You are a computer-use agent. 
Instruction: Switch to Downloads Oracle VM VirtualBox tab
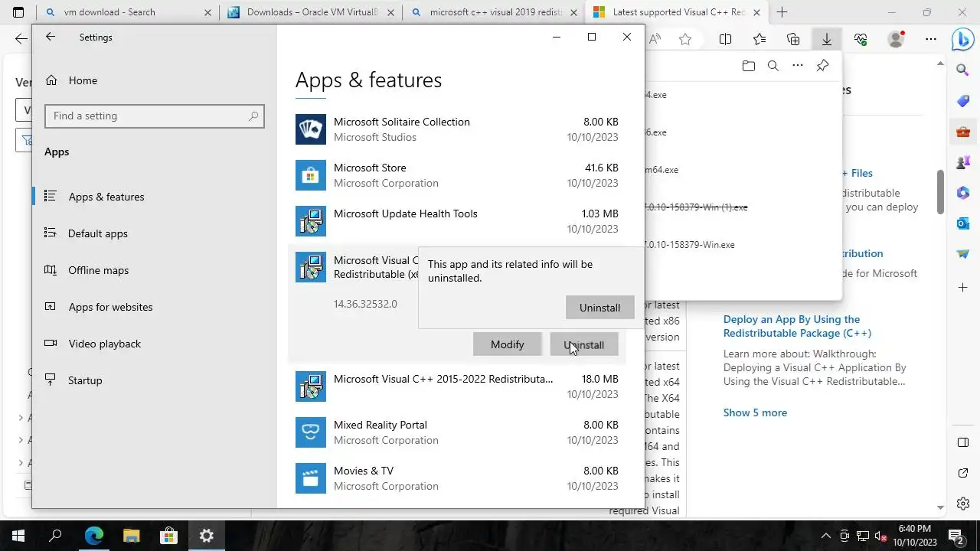tap(311, 12)
